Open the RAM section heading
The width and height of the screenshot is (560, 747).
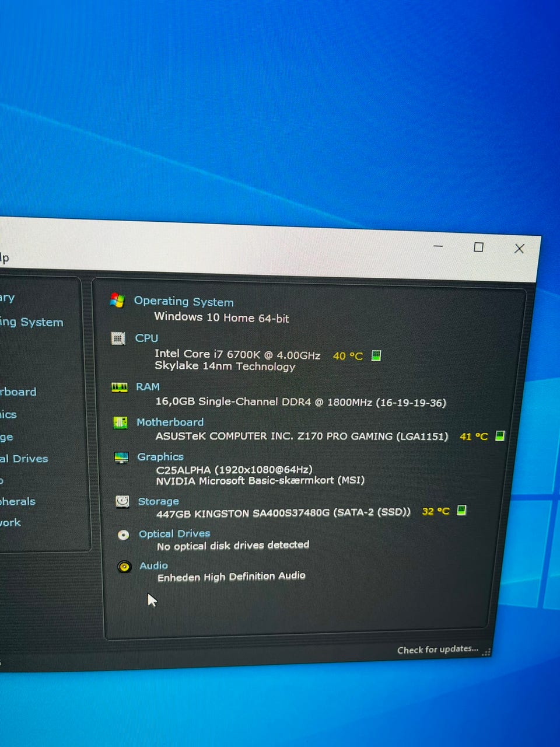148,386
